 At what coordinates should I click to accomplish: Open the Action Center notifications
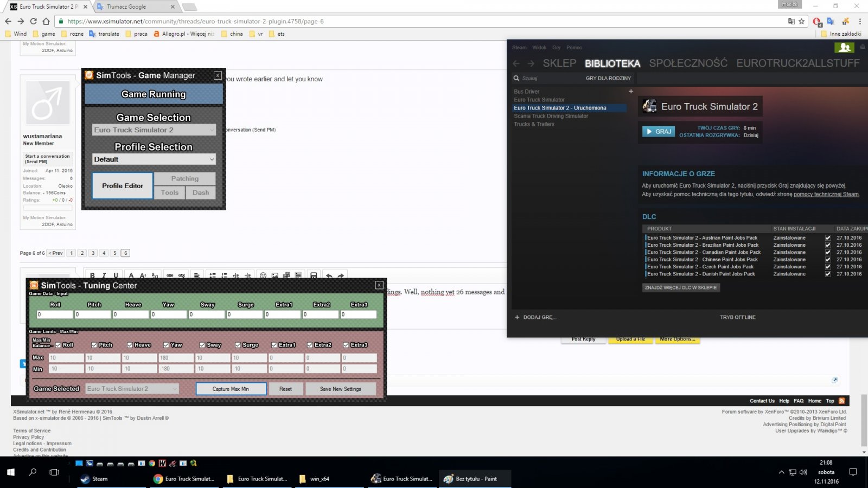853,472
